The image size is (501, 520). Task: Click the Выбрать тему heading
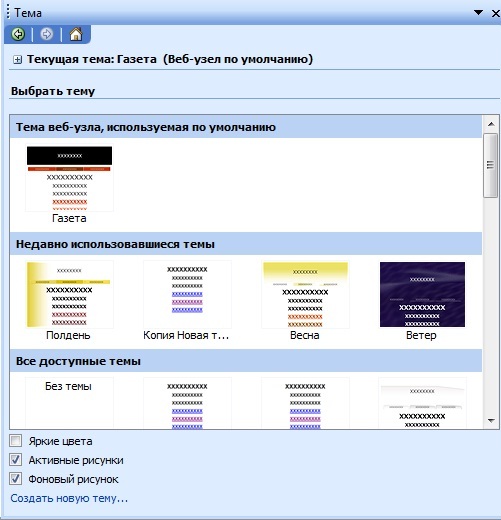[x=53, y=91]
